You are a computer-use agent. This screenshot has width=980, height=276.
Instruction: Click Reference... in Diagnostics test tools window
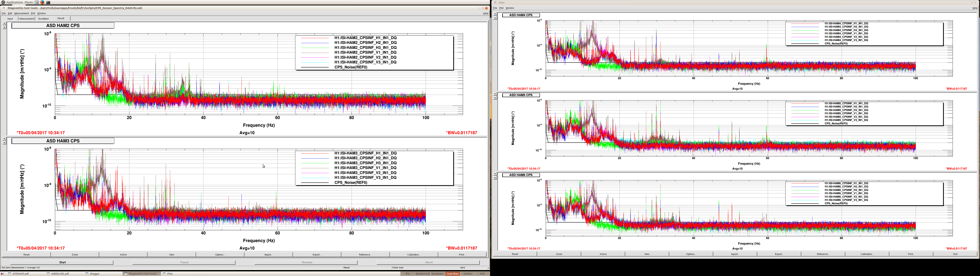point(365,255)
